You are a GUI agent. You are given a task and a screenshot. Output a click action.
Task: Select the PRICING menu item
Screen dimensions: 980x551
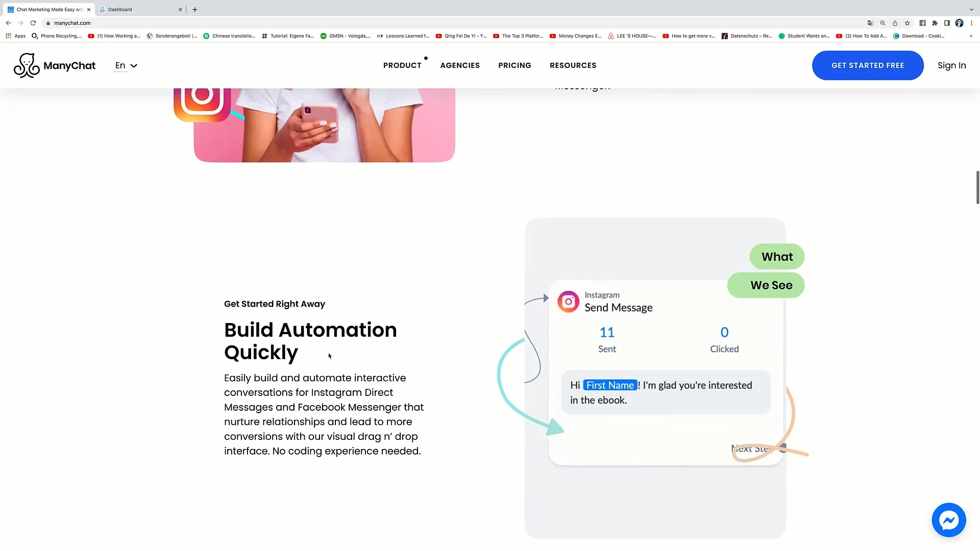pyautogui.click(x=514, y=65)
